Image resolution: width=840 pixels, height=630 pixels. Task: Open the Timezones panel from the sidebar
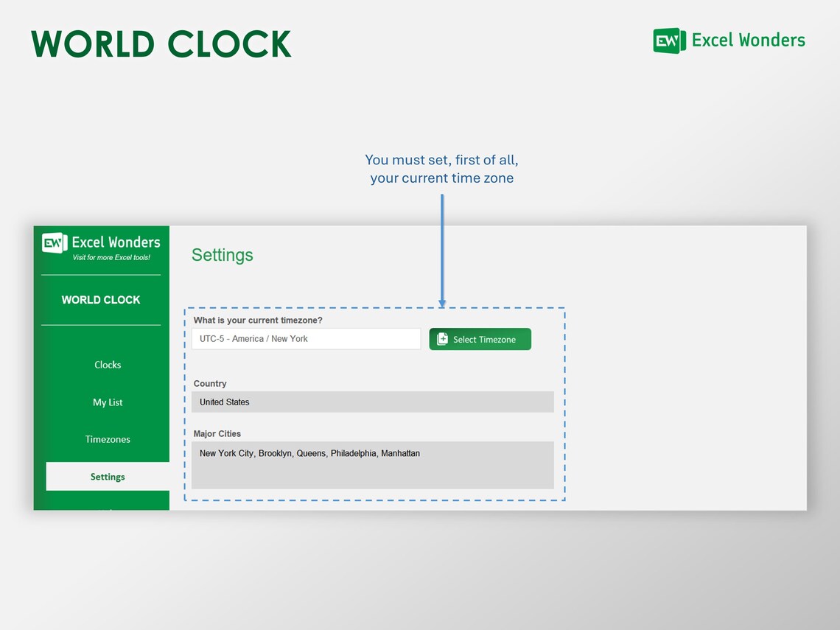click(108, 439)
